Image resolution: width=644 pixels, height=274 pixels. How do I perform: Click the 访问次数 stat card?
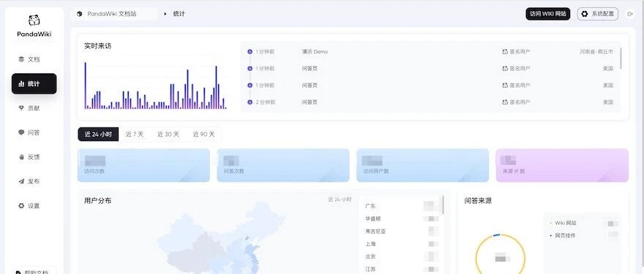(x=143, y=166)
